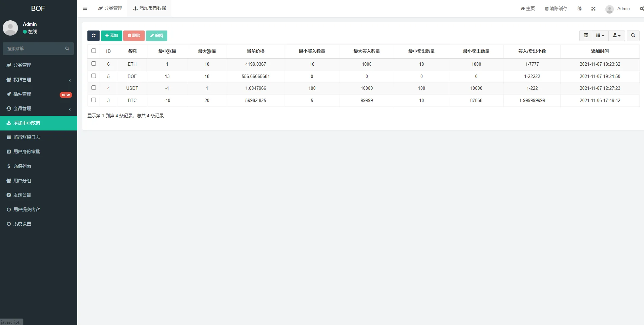The width and height of the screenshot is (644, 325).
Task: Open the export data dropdown
Action: [x=617, y=36]
